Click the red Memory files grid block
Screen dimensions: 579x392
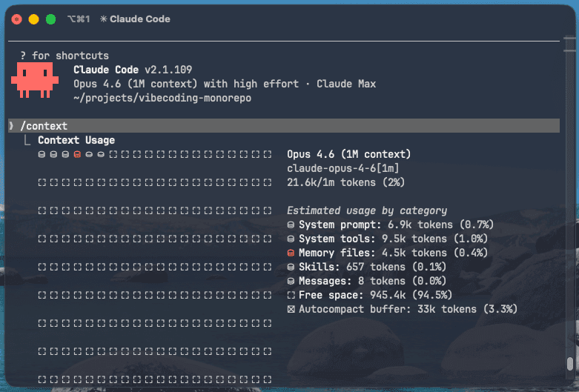click(77, 154)
